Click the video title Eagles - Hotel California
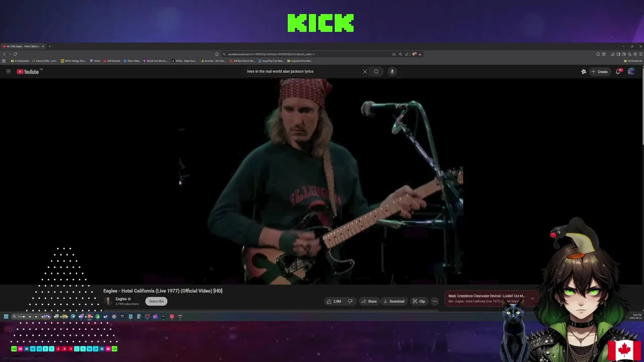 (x=163, y=291)
